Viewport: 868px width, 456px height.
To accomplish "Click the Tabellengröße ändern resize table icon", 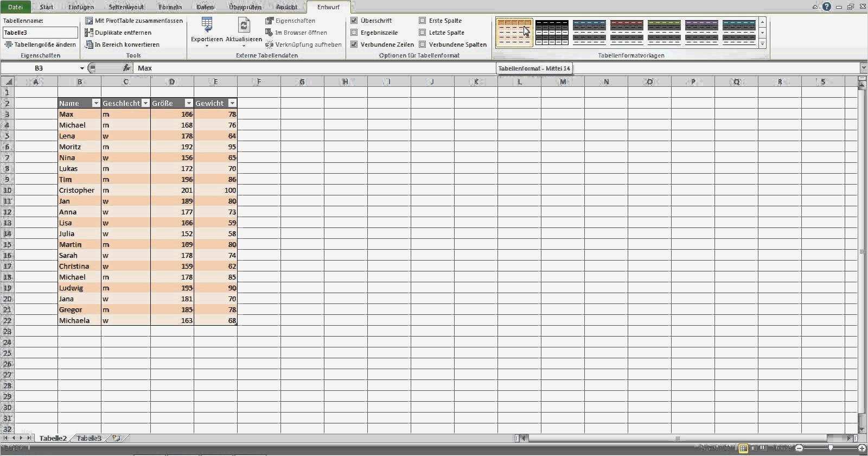I will point(8,45).
